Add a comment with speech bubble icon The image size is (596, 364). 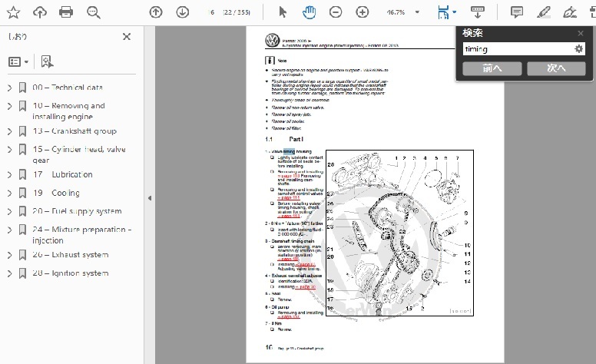pyautogui.click(x=517, y=12)
